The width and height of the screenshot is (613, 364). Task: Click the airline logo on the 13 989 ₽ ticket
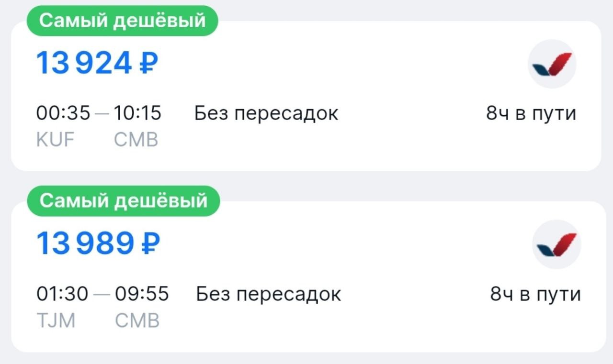click(x=556, y=244)
